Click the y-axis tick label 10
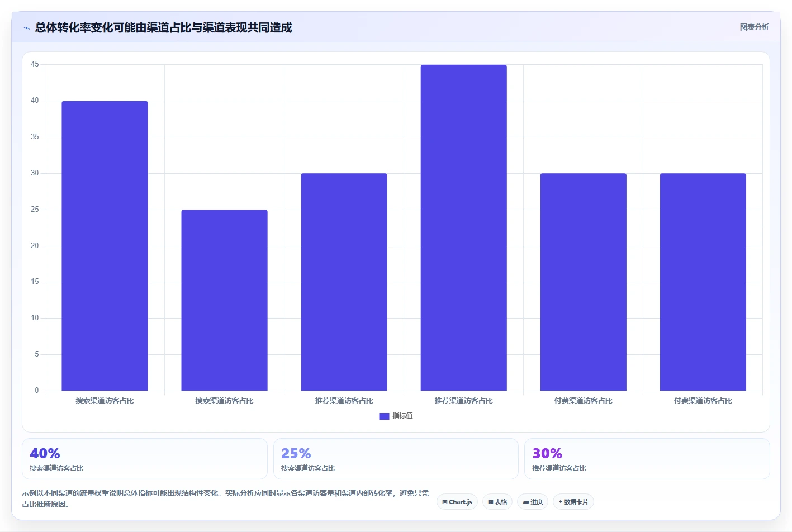Viewport: 792px width, 532px height. coord(35,318)
